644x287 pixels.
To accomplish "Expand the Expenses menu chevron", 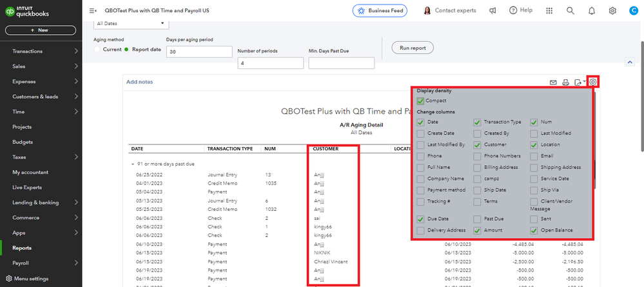I will (x=77, y=81).
